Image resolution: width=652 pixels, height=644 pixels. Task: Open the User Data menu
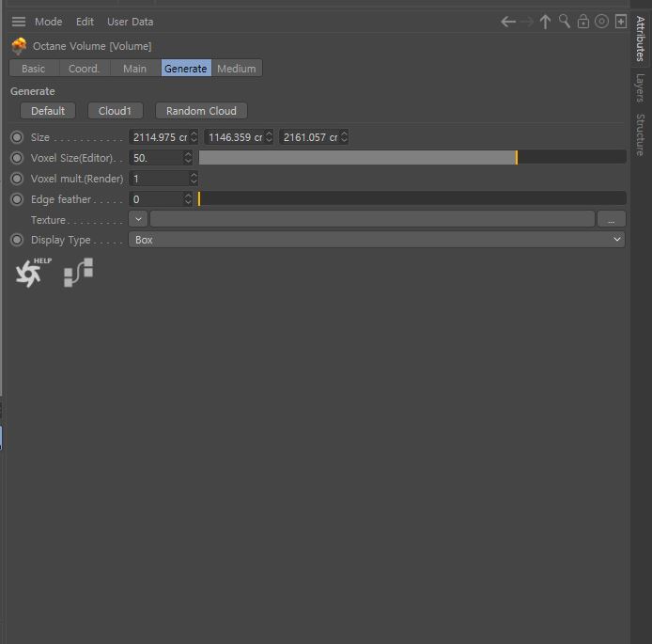131,22
